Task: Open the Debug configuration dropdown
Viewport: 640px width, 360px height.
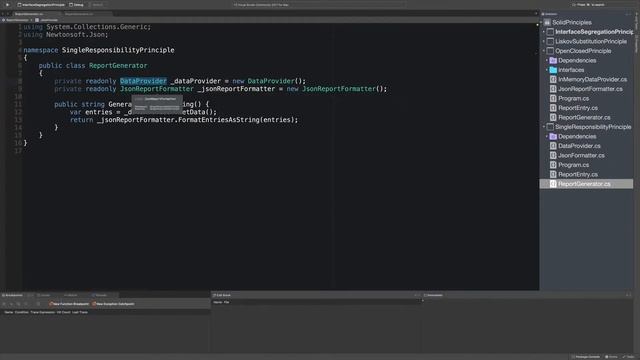Action: tap(76, 5)
